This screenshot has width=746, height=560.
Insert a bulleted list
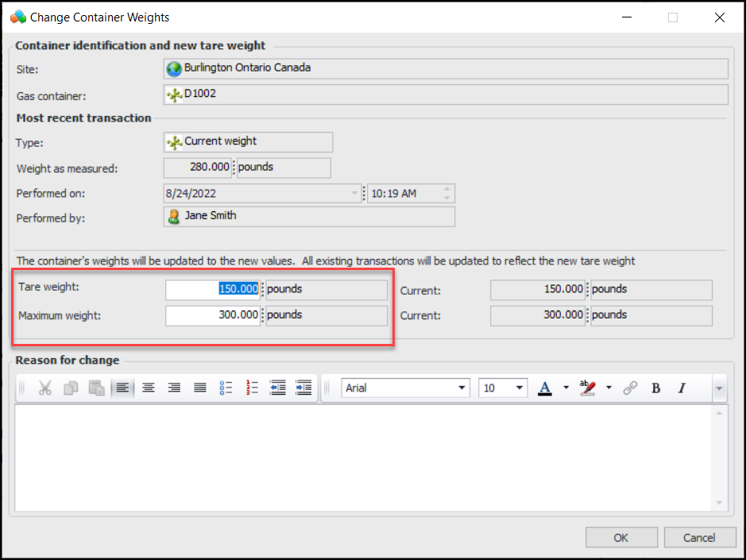tap(226, 388)
